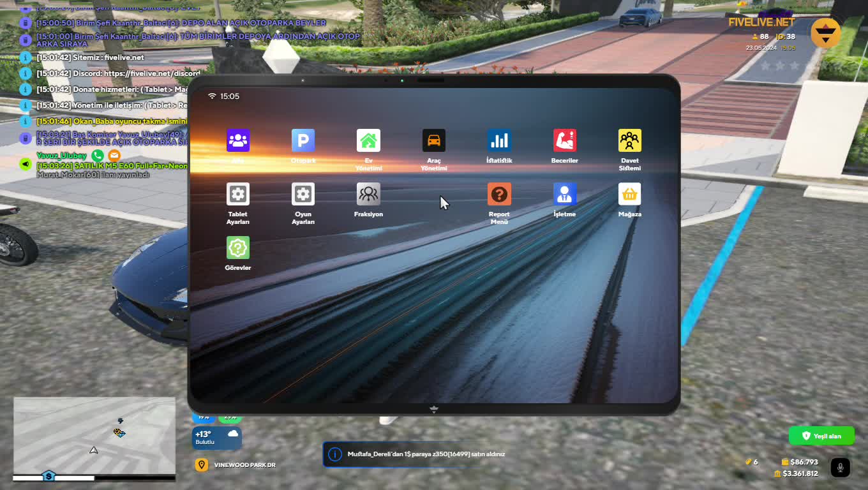This screenshot has height=490, width=868.
Task: Open the İstatistik statistics app
Action: (x=498, y=141)
